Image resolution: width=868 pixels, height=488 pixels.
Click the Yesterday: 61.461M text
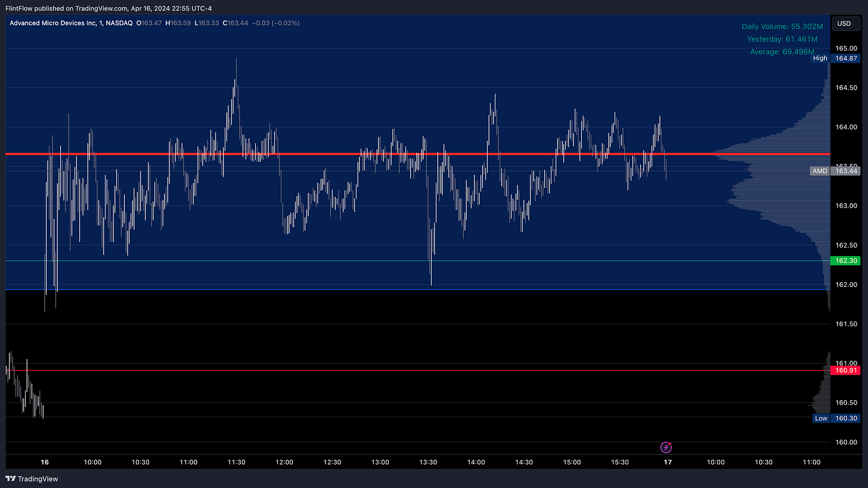[782, 39]
